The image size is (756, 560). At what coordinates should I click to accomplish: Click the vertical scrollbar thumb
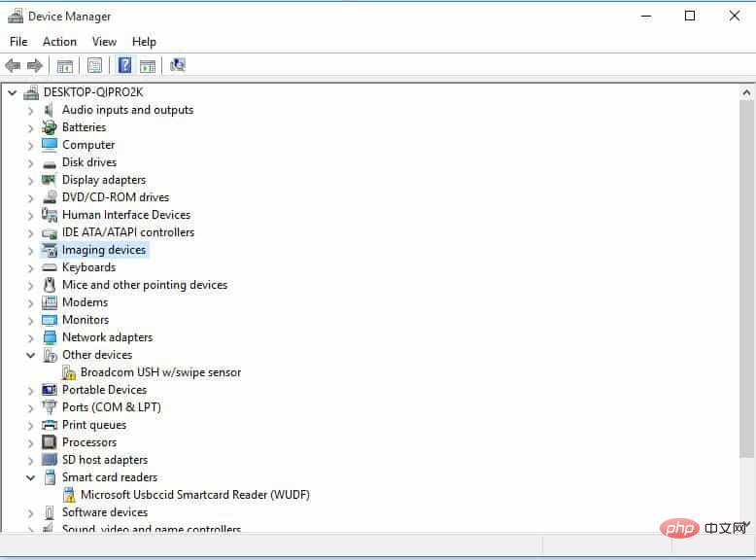tap(747, 279)
